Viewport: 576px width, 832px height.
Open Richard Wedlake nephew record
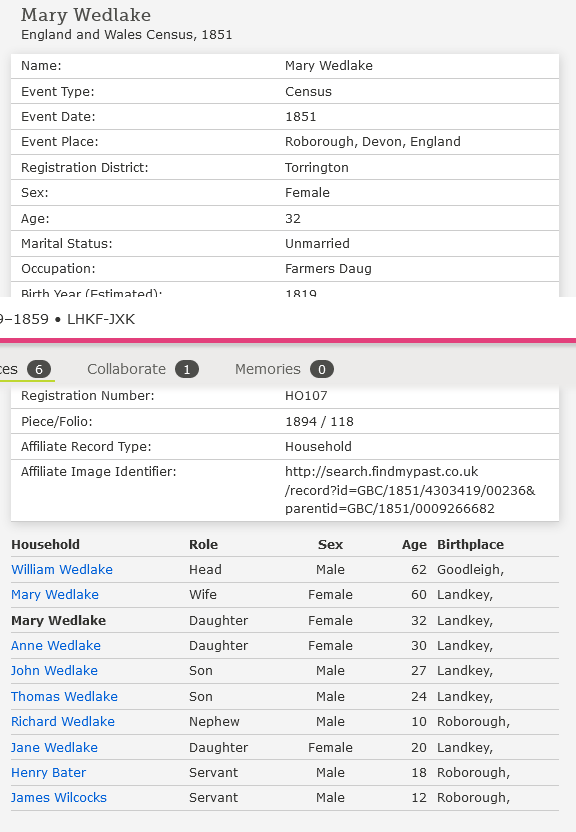click(63, 722)
